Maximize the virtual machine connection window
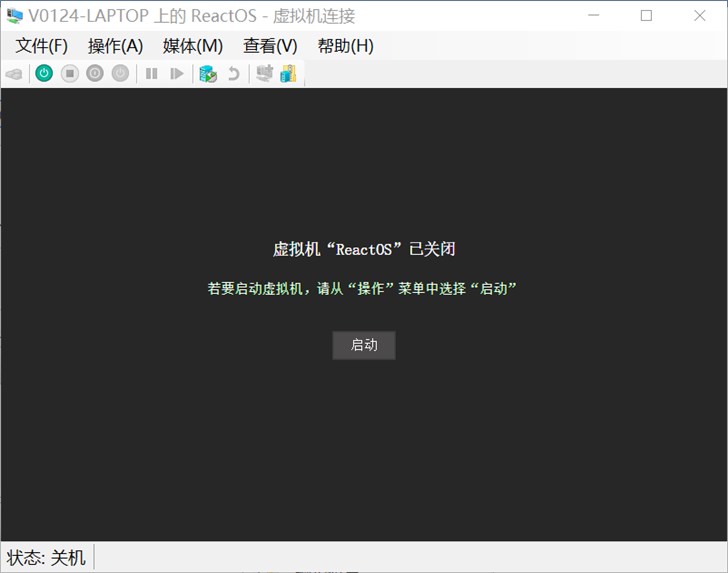728x573 pixels. (x=646, y=15)
